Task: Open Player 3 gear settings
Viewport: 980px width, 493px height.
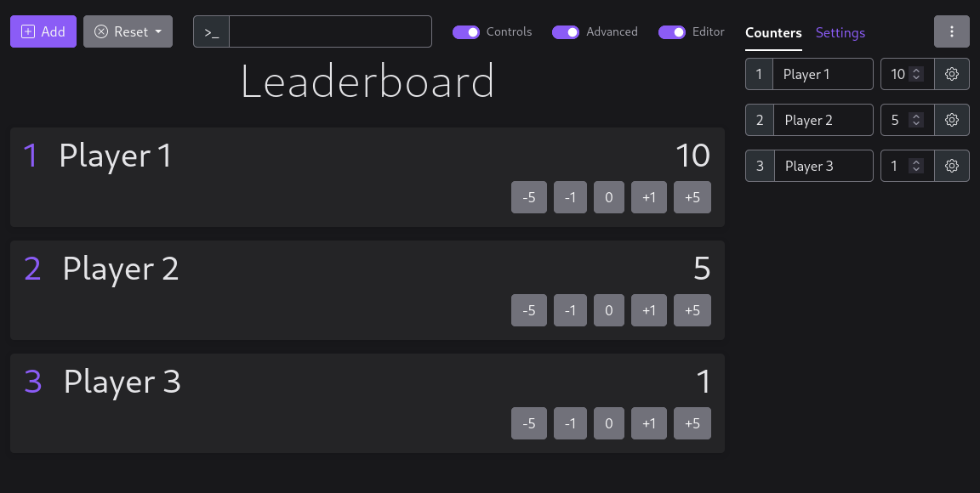Action: pos(952,166)
